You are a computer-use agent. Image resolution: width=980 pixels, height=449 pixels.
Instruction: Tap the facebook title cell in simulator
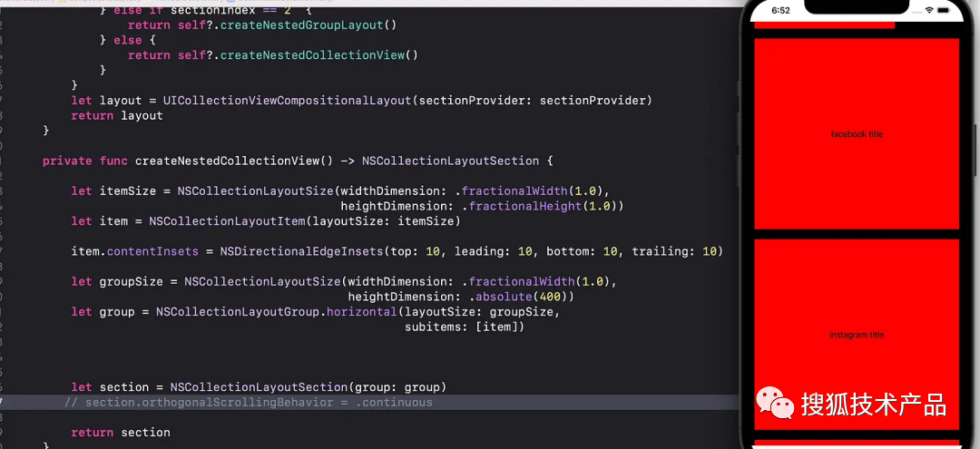(x=857, y=133)
